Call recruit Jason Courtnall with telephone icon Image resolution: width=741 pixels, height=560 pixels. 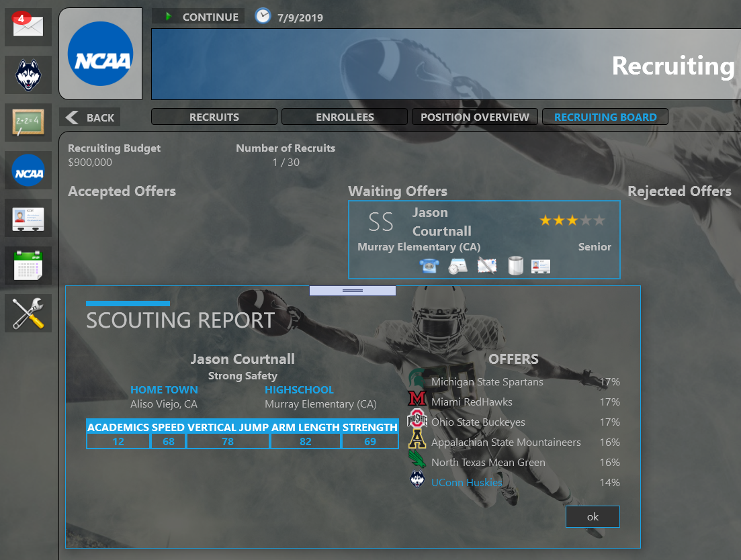coord(429,266)
